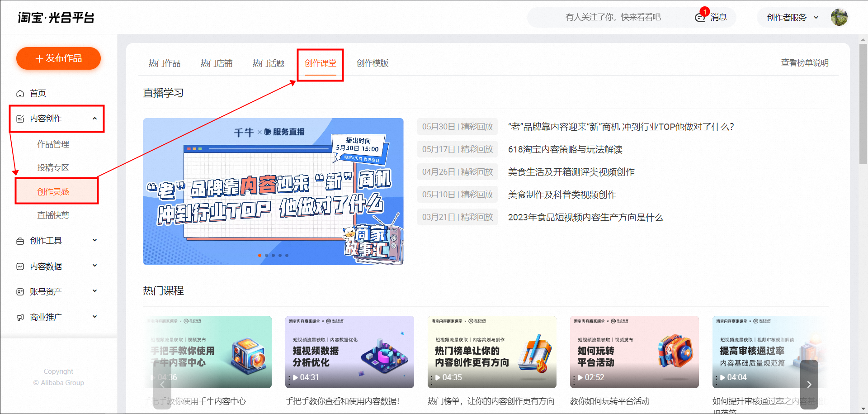The width and height of the screenshot is (868, 414).
Task: Click the next arrow on course carousel
Action: 809,384
